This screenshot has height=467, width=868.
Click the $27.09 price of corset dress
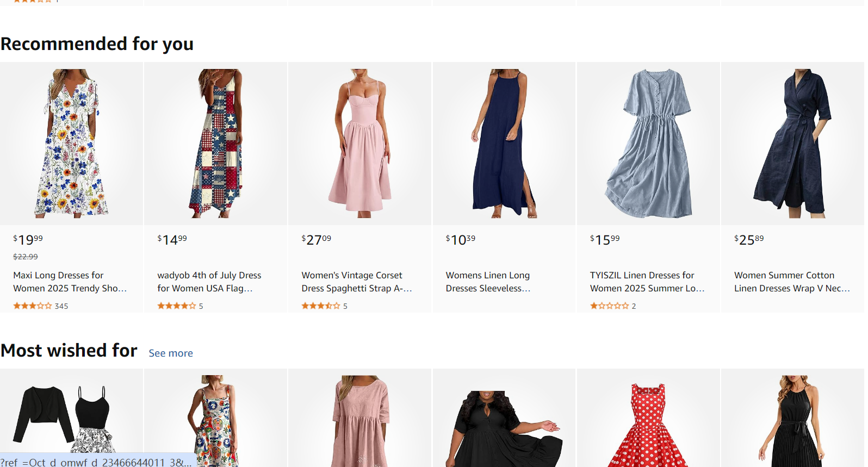tap(317, 239)
